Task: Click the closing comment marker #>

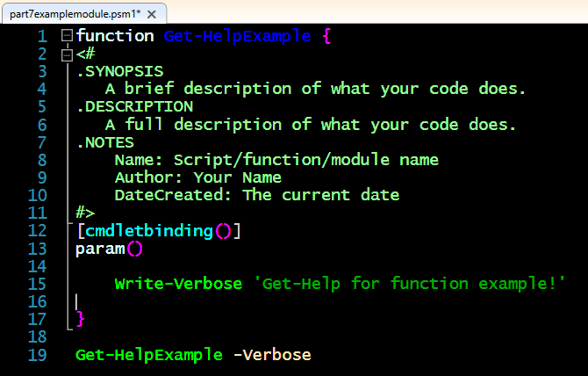Action: [85, 213]
